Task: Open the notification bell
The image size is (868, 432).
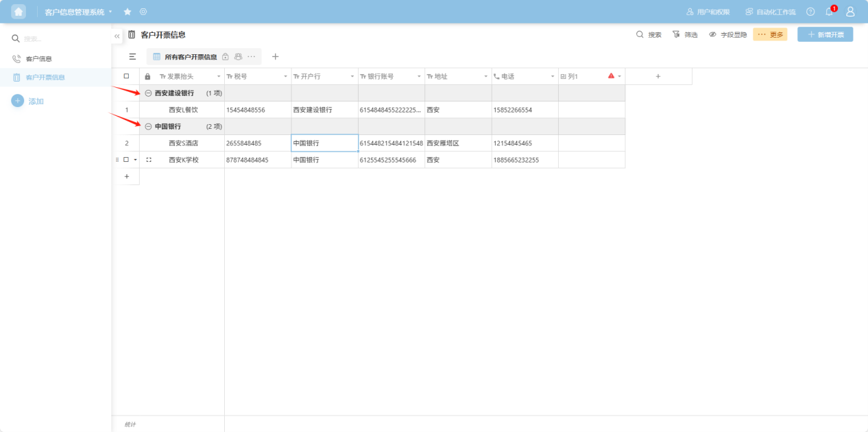Action: (x=829, y=12)
